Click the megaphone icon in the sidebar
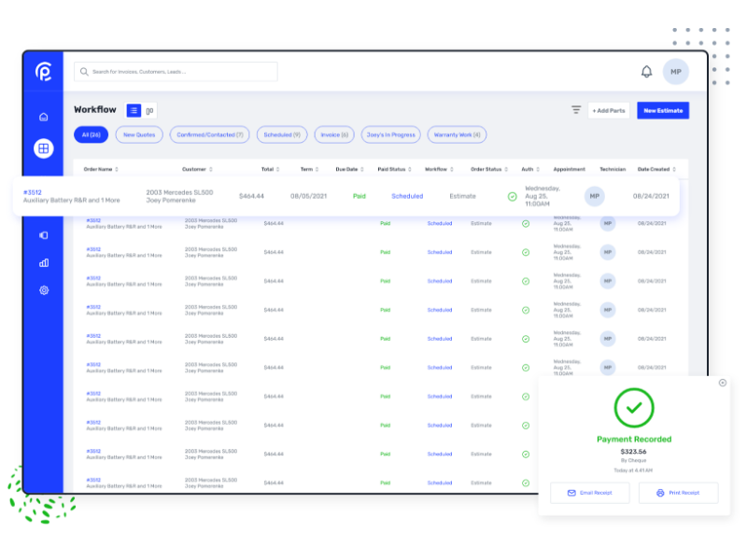 tap(43, 235)
